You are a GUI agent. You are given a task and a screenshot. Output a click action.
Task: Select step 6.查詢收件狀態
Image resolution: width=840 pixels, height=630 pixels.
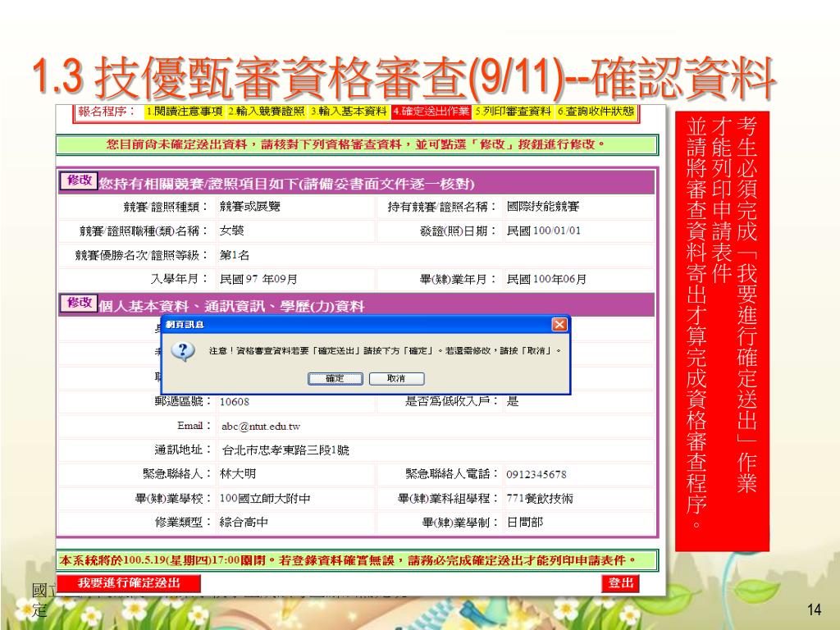(x=596, y=112)
